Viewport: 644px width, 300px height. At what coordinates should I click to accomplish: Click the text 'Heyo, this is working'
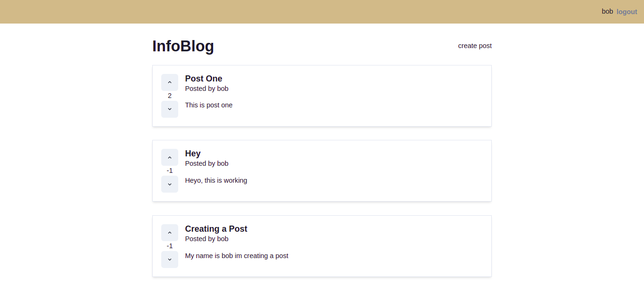(216, 180)
